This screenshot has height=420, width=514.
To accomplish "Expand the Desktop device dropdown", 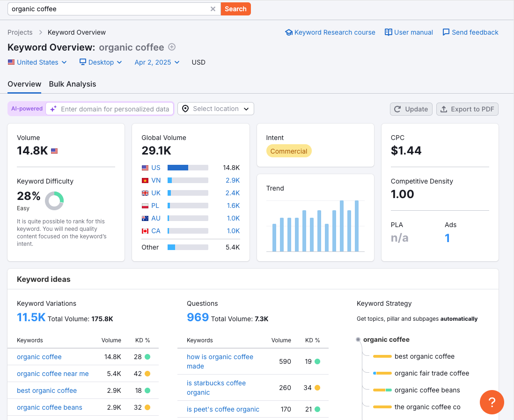I will click(101, 62).
